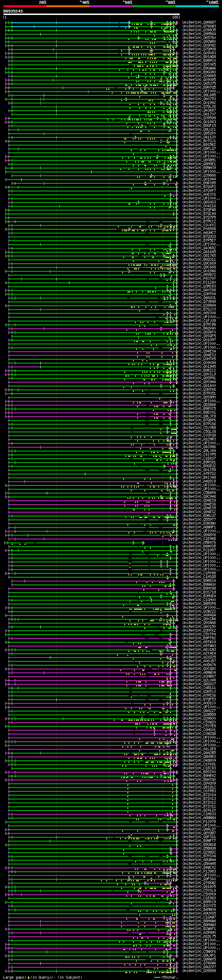The image size is (222, 980).
Task: Select the UniRef100_Q41120 label
Action: click(x=199, y=137)
